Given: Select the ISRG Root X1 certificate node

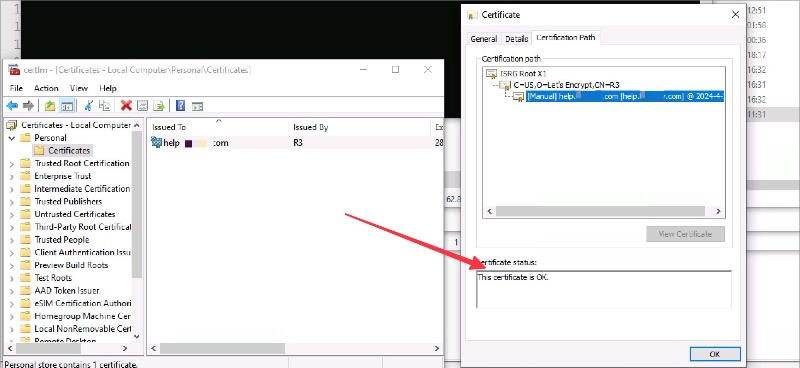Looking at the screenshot, I should click(517, 74).
